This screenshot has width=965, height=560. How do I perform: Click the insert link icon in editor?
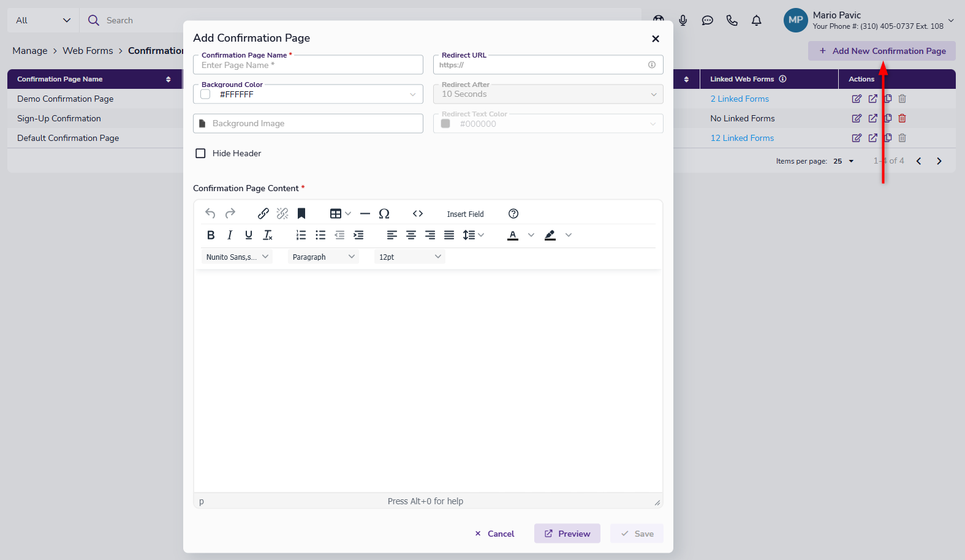[263, 213]
